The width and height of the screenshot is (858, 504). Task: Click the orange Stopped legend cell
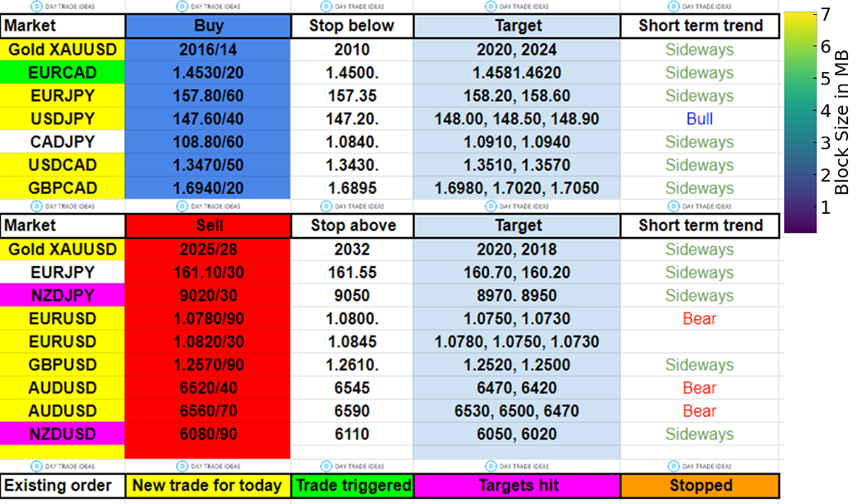(700, 486)
